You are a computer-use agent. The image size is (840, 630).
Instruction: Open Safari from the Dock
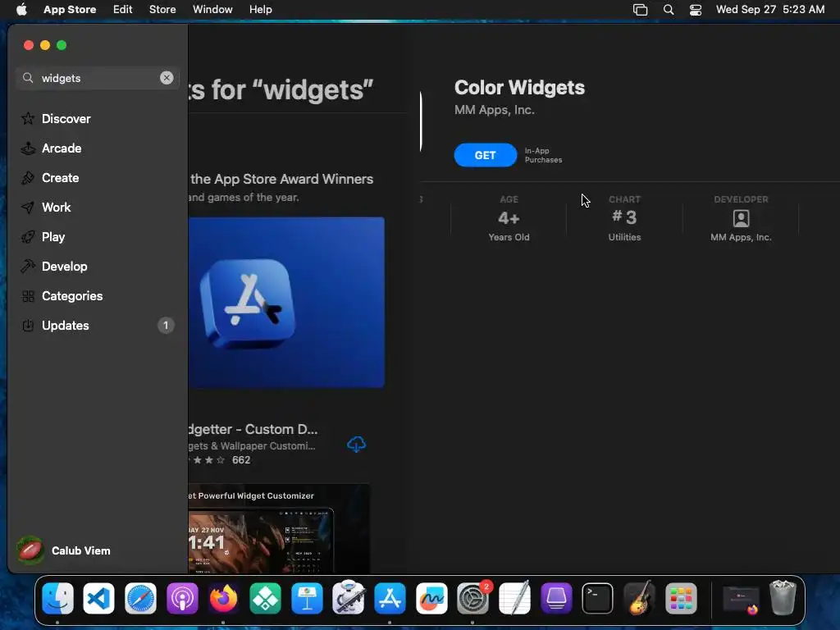[x=141, y=598]
